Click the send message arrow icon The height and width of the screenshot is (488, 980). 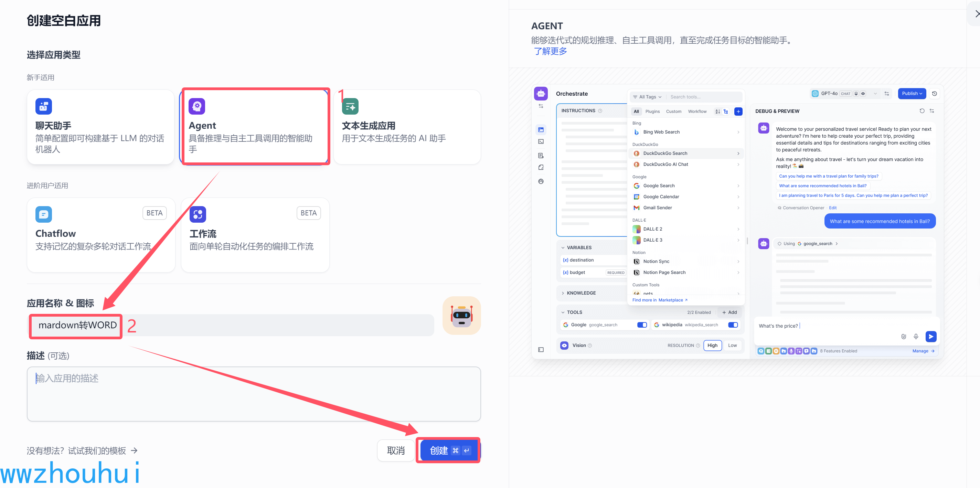coord(930,336)
